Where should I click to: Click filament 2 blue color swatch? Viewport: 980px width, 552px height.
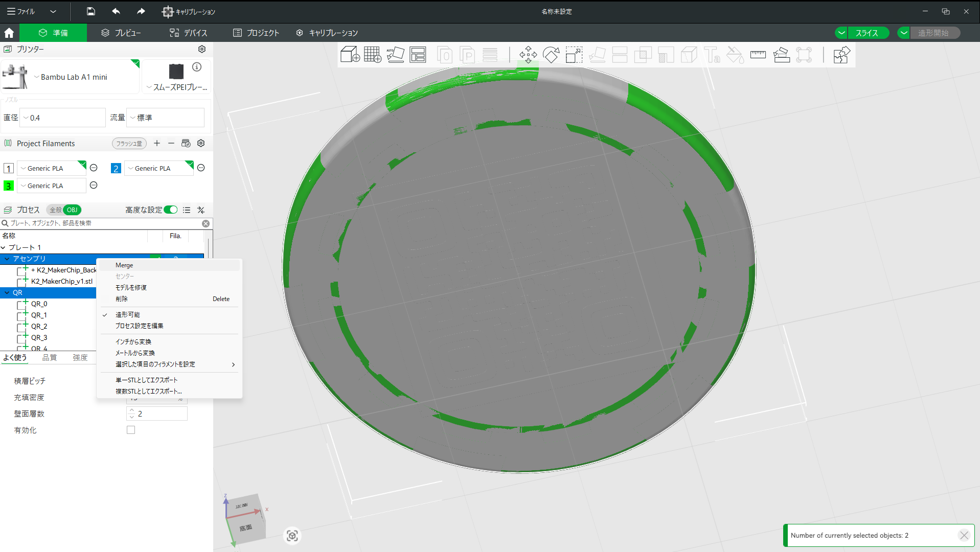point(116,168)
